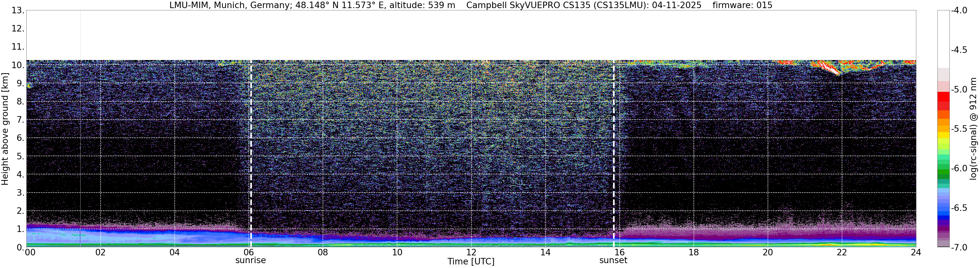
Task: Click the colorbar tick label '-4.0'
Action: [960, 10]
